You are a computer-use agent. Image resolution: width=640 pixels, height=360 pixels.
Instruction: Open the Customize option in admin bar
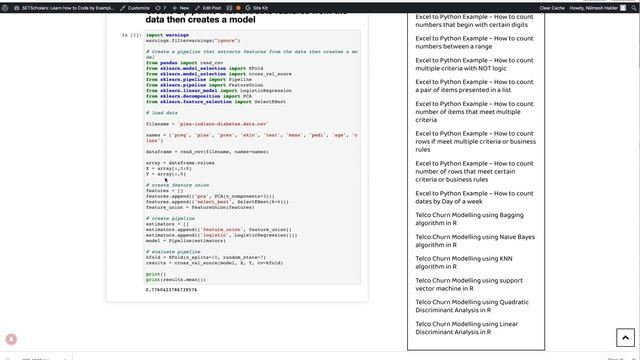pos(135,8)
